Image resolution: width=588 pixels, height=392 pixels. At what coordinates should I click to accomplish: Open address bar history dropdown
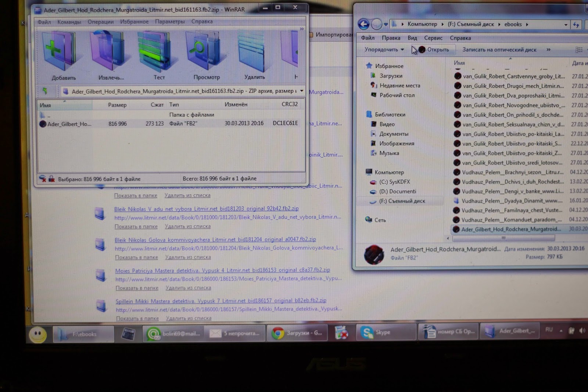(x=566, y=25)
